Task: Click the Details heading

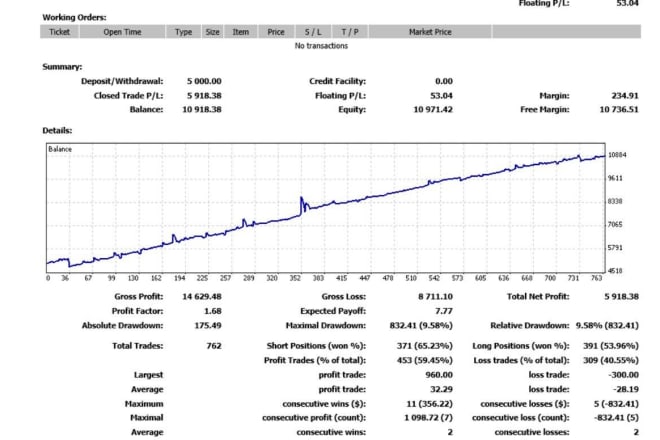Action: [x=57, y=131]
